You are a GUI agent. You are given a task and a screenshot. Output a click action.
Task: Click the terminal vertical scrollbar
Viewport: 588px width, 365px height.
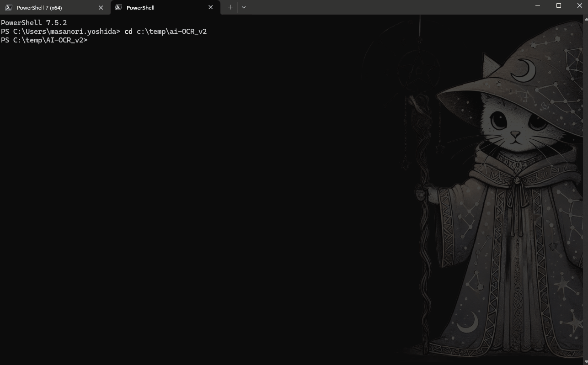585,190
